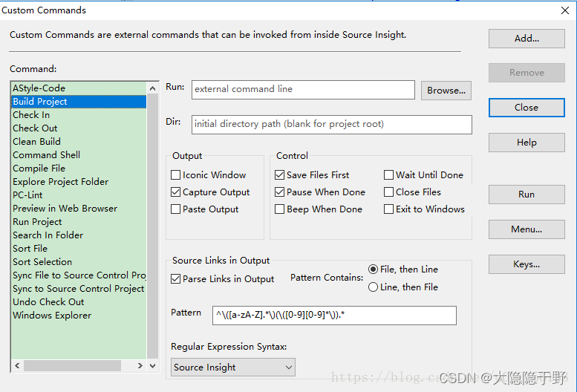Select Sync File to Source Control entry
The height and width of the screenshot is (392, 577).
[x=79, y=275]
